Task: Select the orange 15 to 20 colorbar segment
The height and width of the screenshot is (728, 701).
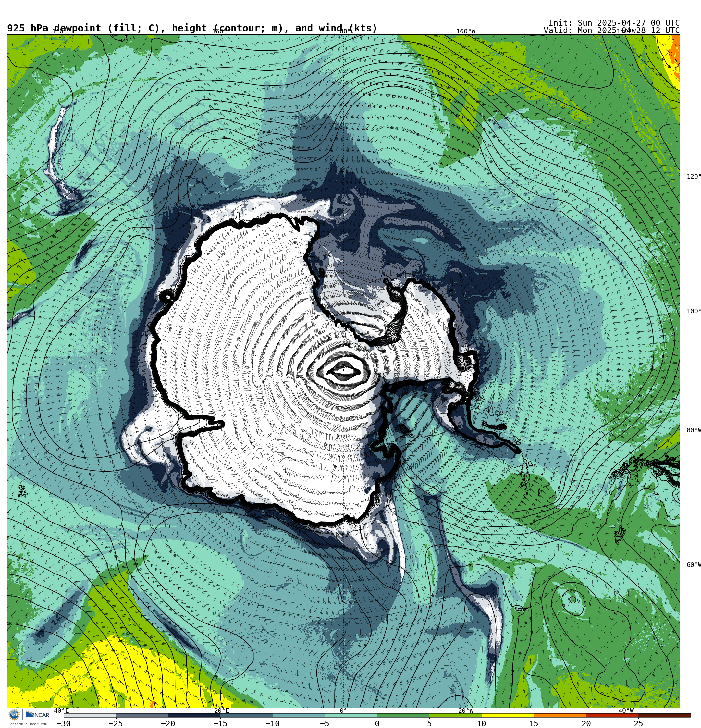Action: pos(560,715)
